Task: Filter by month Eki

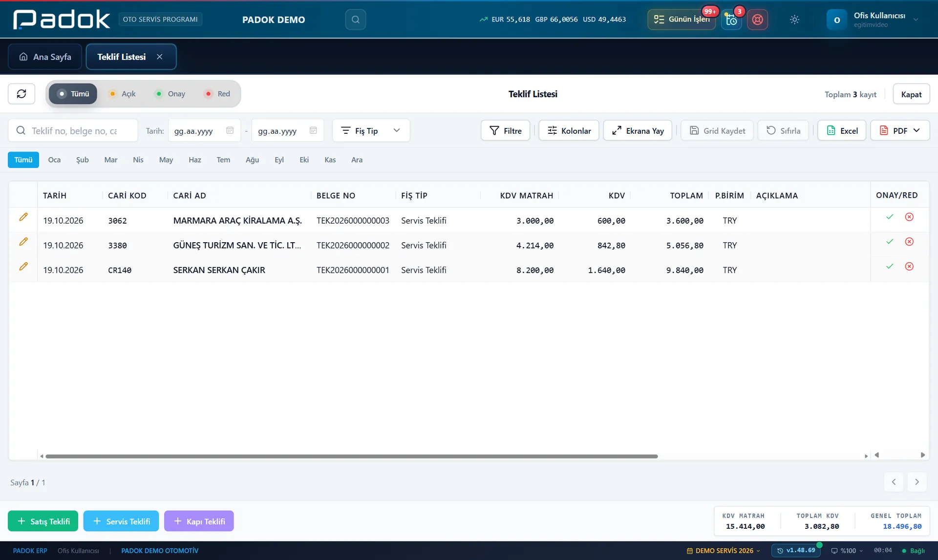Action: (x=304, y=160)
